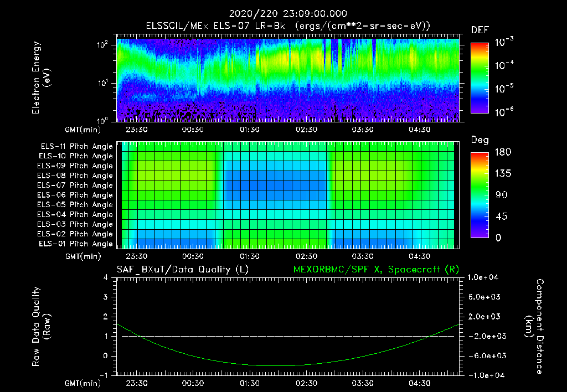
Task: Click the Raw Data Quality axis label
Action: click(41, 327)
